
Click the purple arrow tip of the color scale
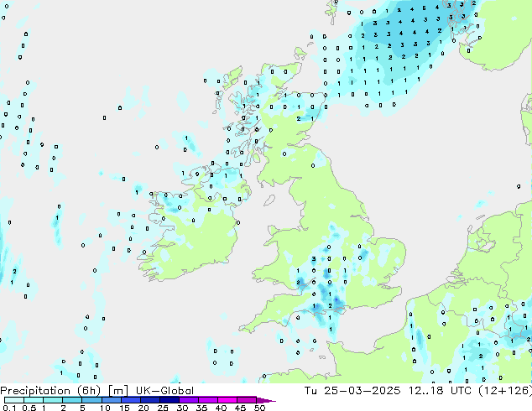266,400
